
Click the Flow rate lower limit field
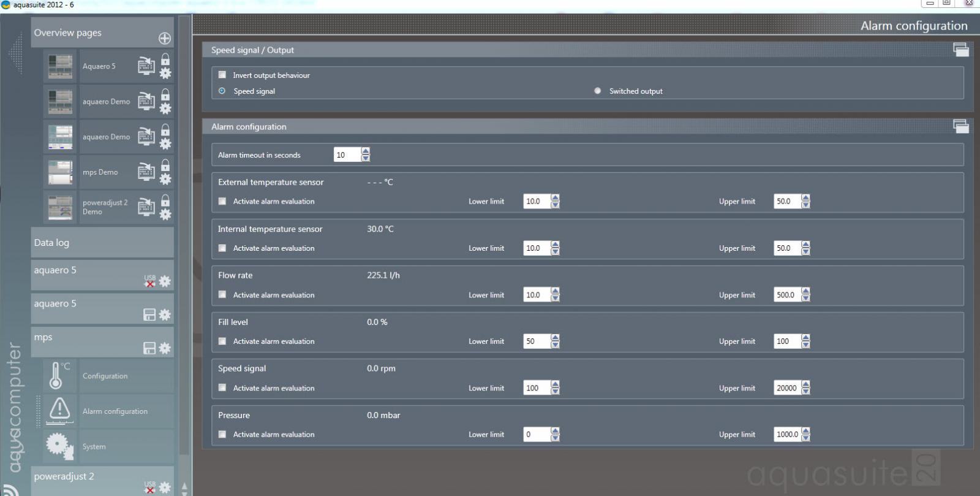(537, 294)
